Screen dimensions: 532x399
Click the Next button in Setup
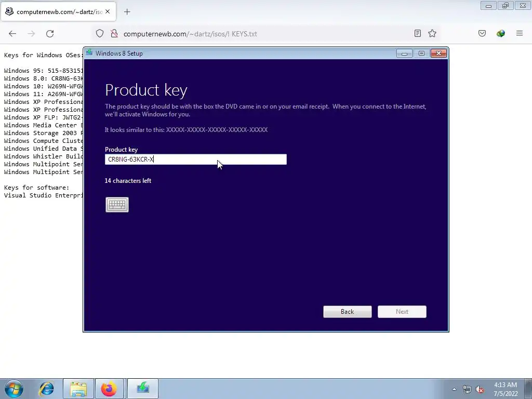click(x=402, y=312)
